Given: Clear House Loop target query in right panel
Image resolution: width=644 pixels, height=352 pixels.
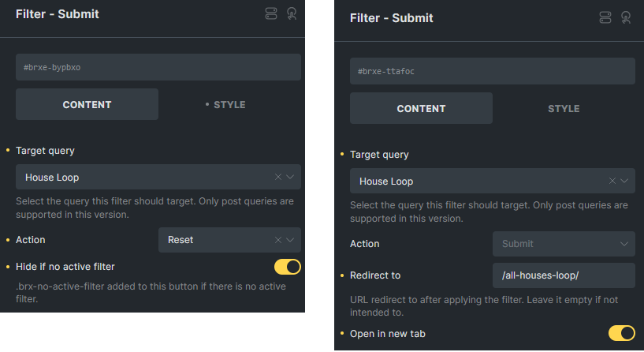Looking at the screenshot, I should (x=612, y=181).
